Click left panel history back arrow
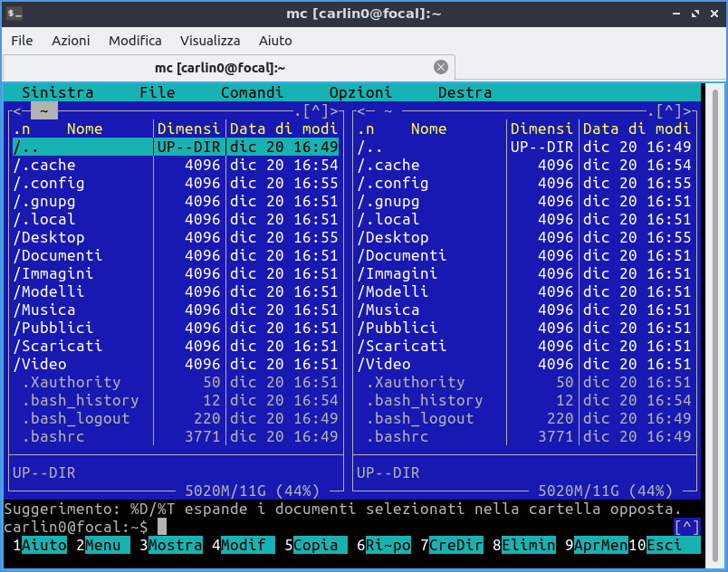Viewport: 728px width, 572px height. point(17,110)
